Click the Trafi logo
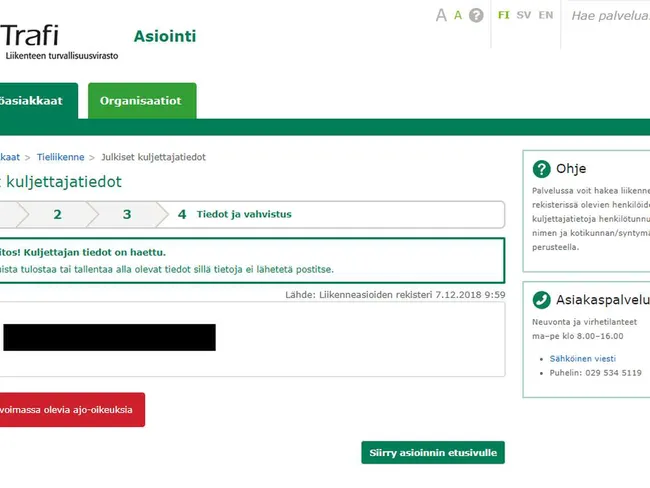This screenshot has height=488, width=650. pyautogui.click(x=58, y=40)
